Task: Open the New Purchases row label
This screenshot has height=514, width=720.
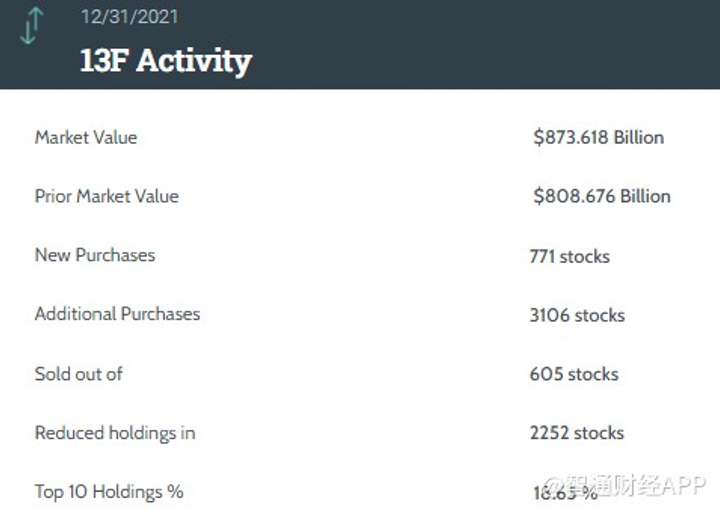Action: coord(95,255)
